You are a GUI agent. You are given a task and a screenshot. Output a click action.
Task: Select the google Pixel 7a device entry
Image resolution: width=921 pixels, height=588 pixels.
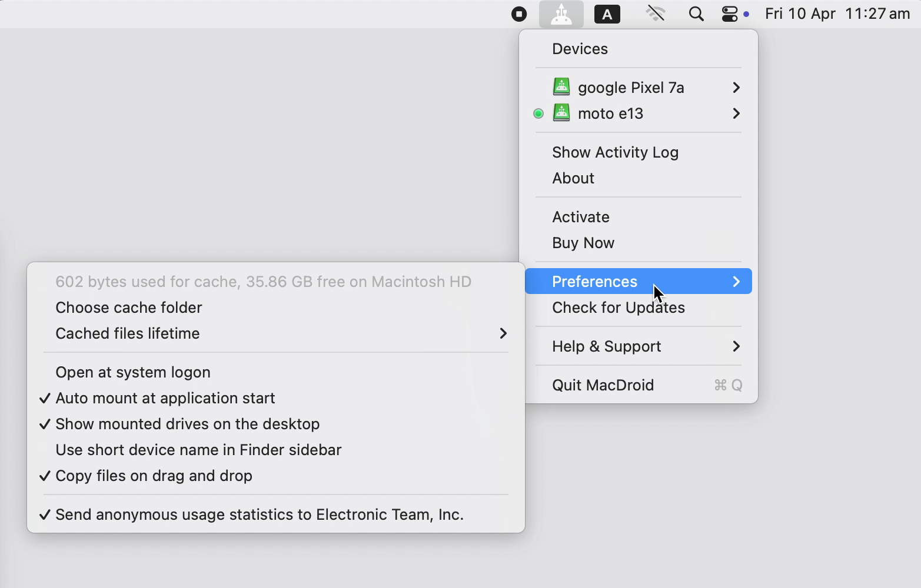pyautogui.click(x=639, y=88)
